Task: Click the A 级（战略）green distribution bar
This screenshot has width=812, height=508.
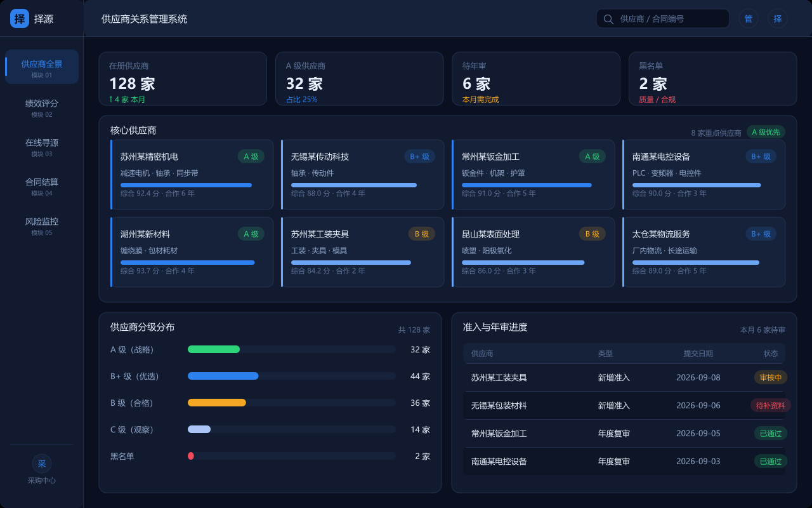Action: click(x=214, y=349)
